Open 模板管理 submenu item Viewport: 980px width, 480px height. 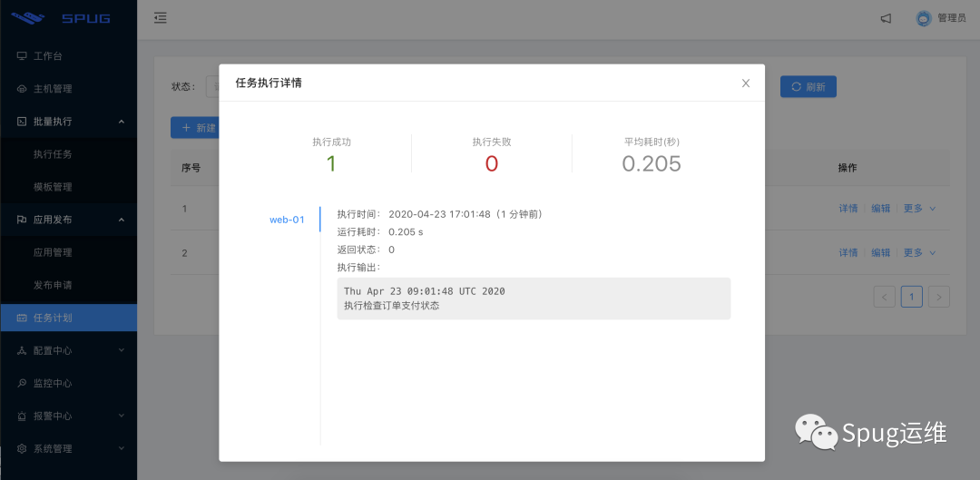(x=69, y=187)
